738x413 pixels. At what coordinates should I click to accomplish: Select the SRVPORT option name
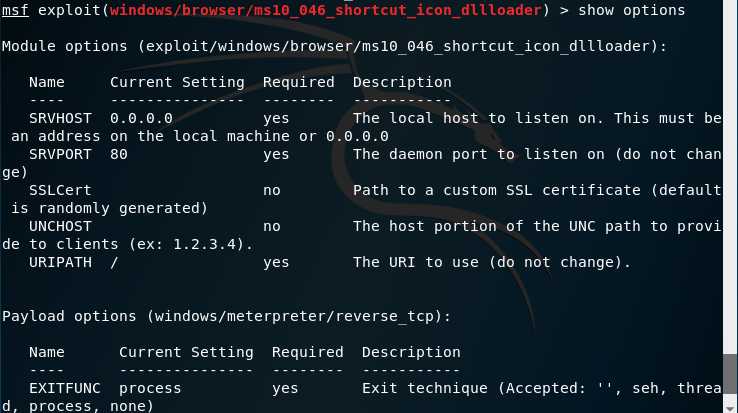(x=60, y=154)
